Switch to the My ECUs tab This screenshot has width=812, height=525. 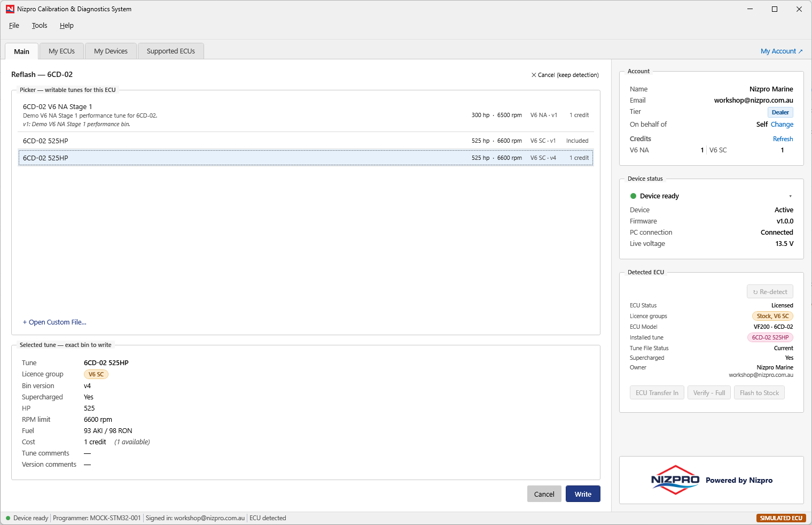pos(61,51)
